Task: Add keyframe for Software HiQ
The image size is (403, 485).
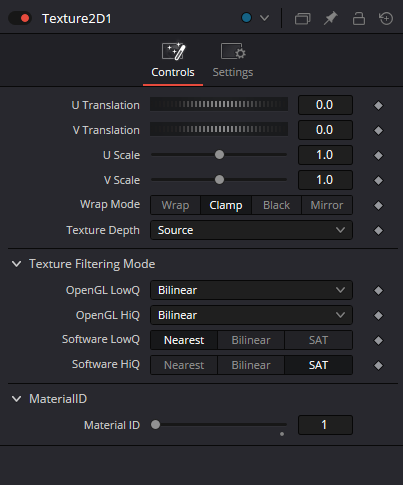Action: tap(378, 365)
